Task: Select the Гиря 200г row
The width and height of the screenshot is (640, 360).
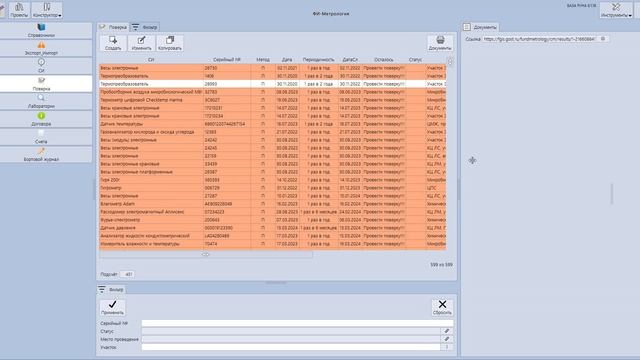Action: click(273, 180)
